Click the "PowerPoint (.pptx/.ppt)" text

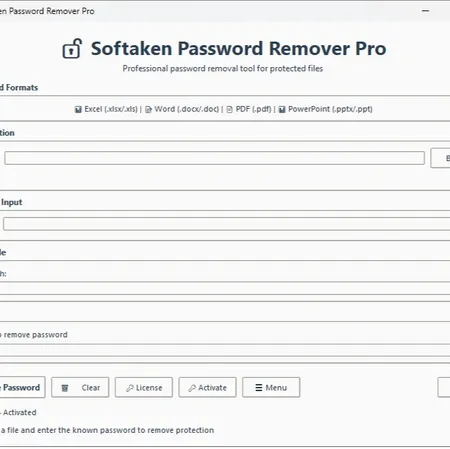click(x=330, y=109)
